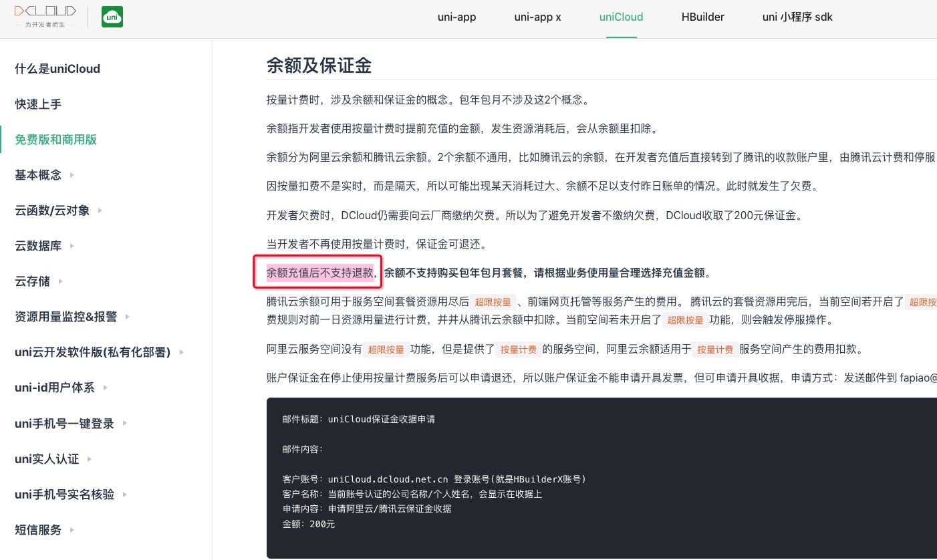Open the 短信服务 sidebar section
This screenshot has width=937, height=560.
coord(38,530)
